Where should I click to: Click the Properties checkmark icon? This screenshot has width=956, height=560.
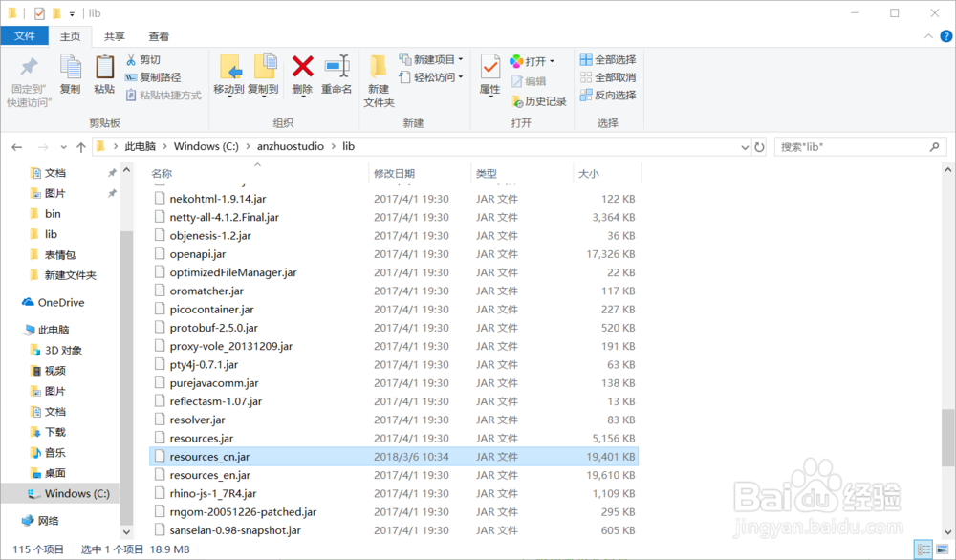[490, 67]
